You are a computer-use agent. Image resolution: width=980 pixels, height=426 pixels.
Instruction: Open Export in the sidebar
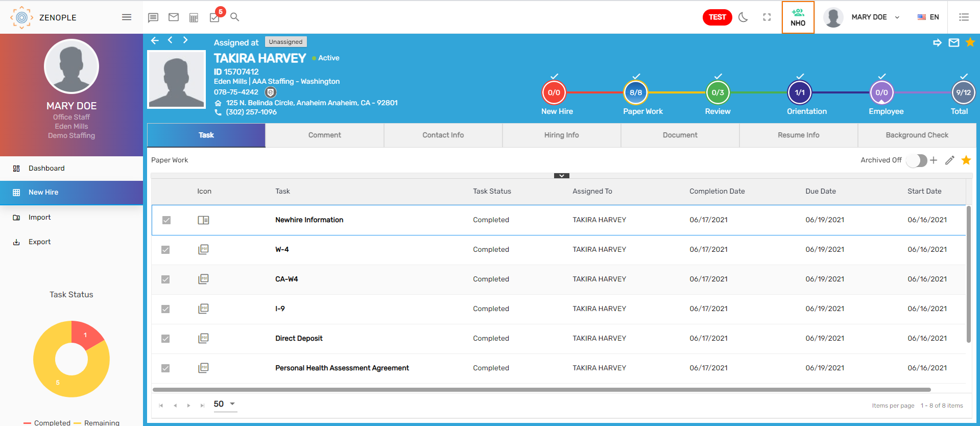(71, 242)
